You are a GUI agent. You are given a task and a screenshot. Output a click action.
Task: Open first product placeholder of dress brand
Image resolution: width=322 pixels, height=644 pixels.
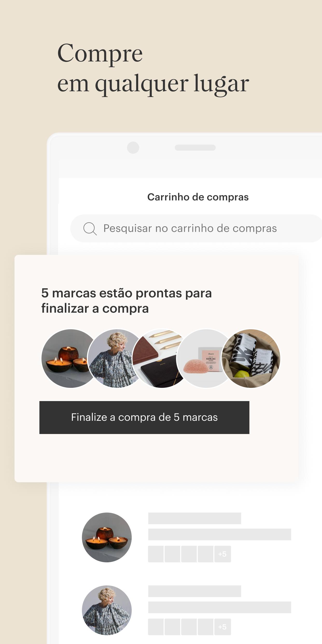156,627
